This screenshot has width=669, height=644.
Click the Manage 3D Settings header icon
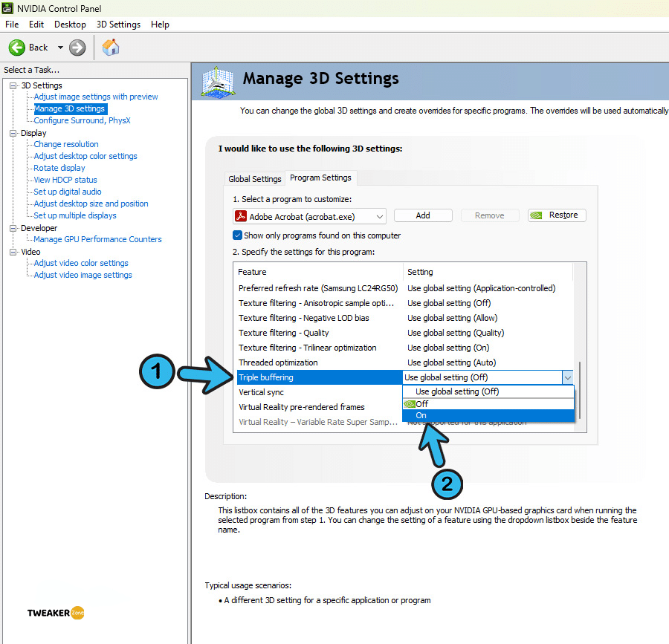tap(219, 82)
